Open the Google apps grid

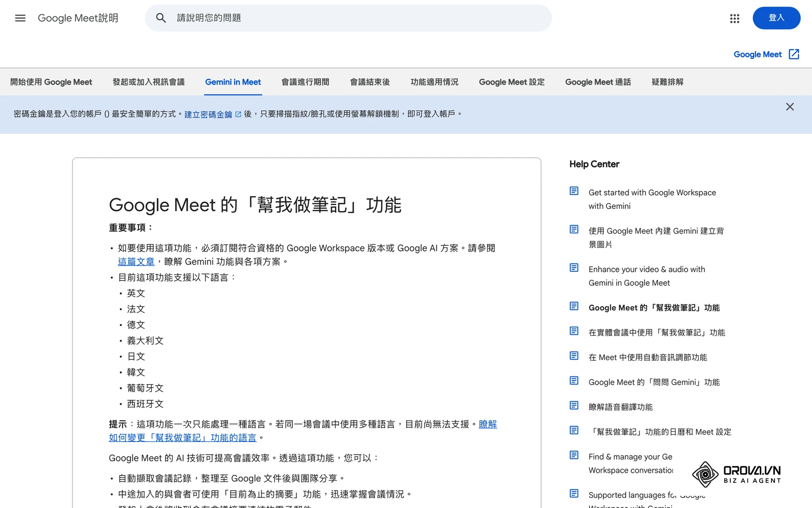(x=734, y=18)
